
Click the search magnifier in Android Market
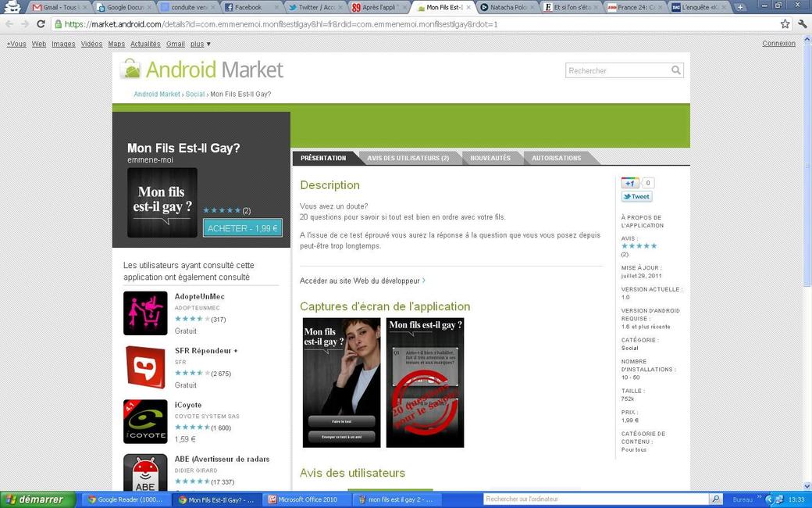[676, 70]
